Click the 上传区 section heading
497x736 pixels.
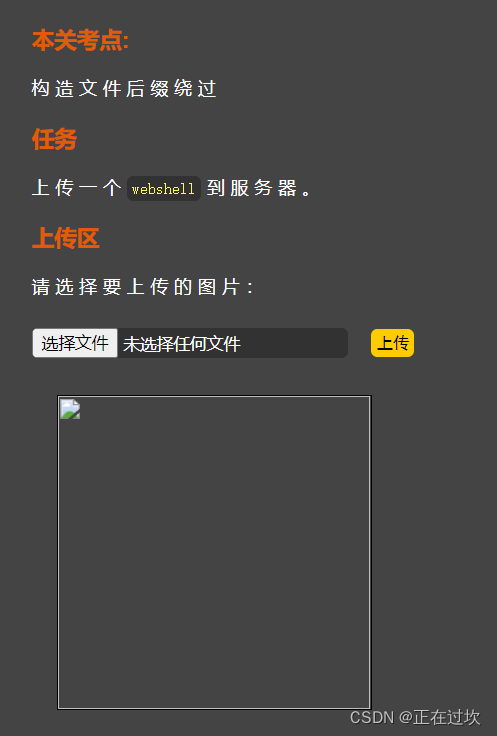point(66,238)
